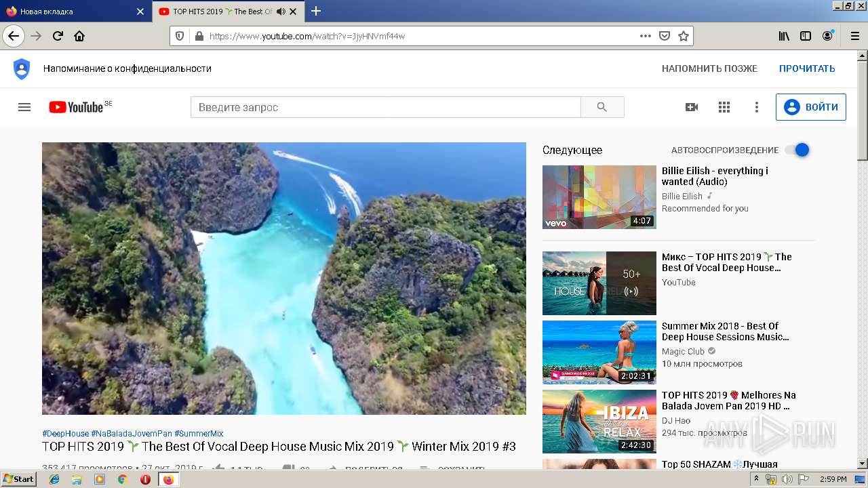Reload the YouTube page
868x488 pixels.
[x=58, y=36]
